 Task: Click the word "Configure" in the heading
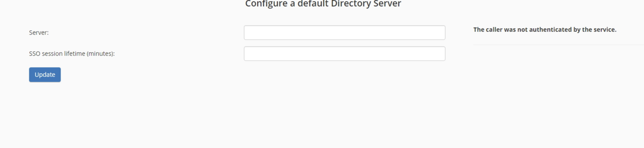coord(266,4)
